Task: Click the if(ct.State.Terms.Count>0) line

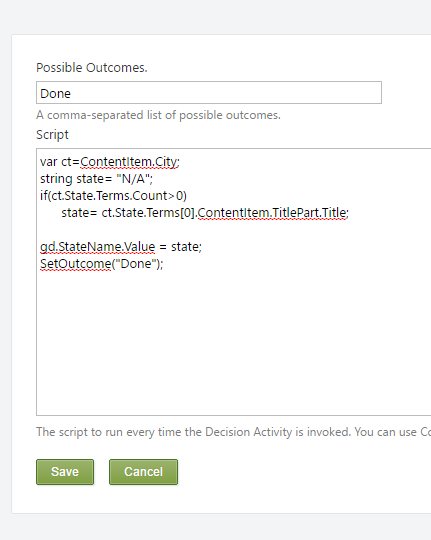Action: (113, 196)
